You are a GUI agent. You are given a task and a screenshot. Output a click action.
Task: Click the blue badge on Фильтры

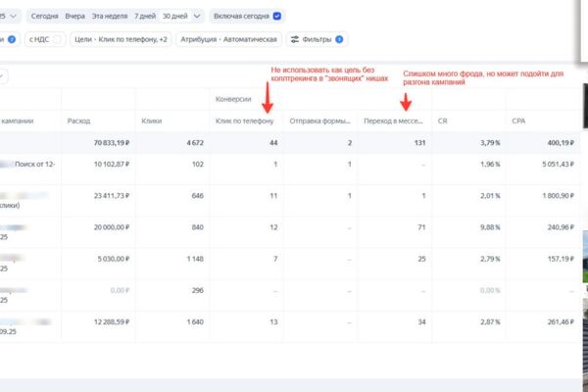tap(339, 39)
